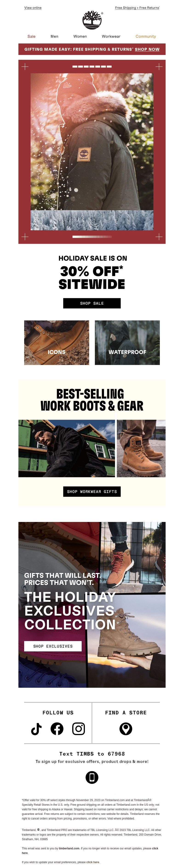Click the SHOP WORKWEAR GIFTS button
184x868 pixels.
tap(92, 491)
